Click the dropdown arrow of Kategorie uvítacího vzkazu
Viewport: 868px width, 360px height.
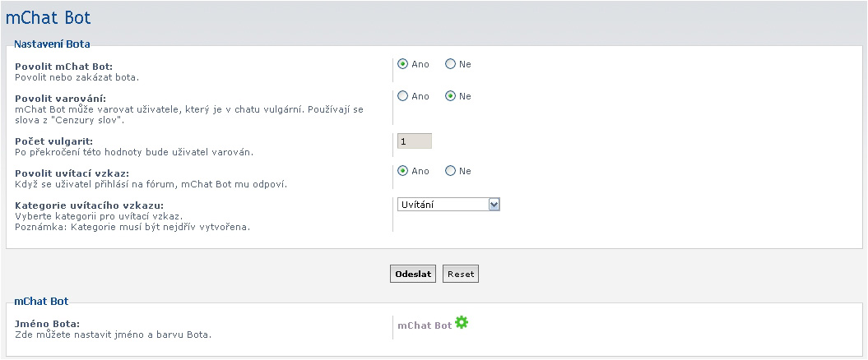click(494, 205)
